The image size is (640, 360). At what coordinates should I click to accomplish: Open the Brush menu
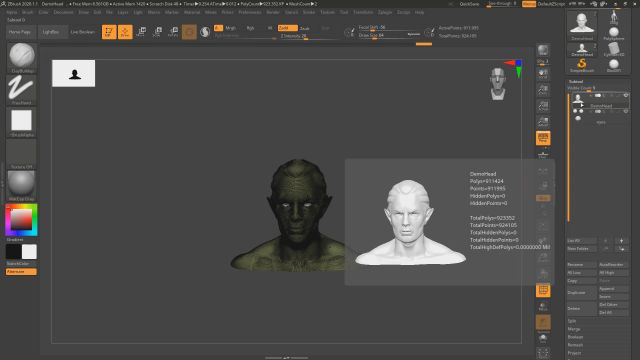[x=28, y=12]
